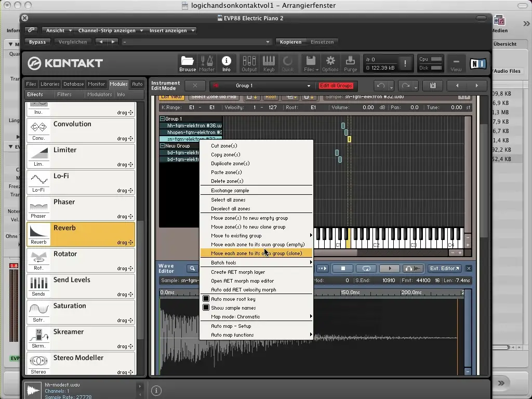Viewport: 532px width, 399px height.
Task: Open the Batch tools submenu
Action: click(256, 262)
